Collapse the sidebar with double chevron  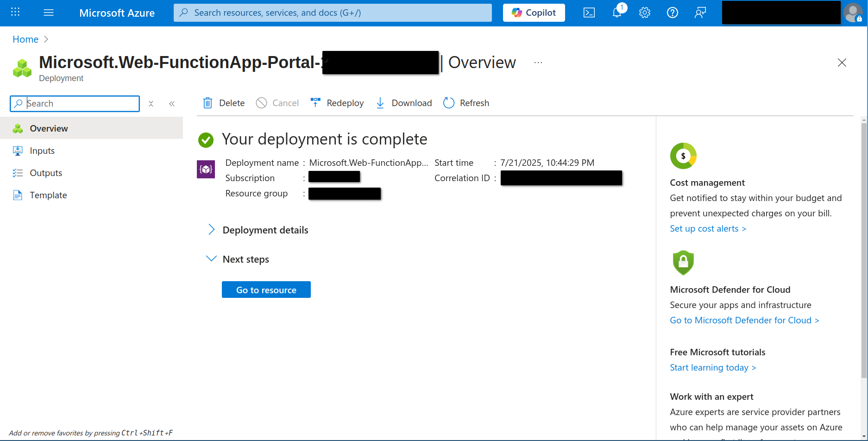pyautogui.click(x=172, y=104)
